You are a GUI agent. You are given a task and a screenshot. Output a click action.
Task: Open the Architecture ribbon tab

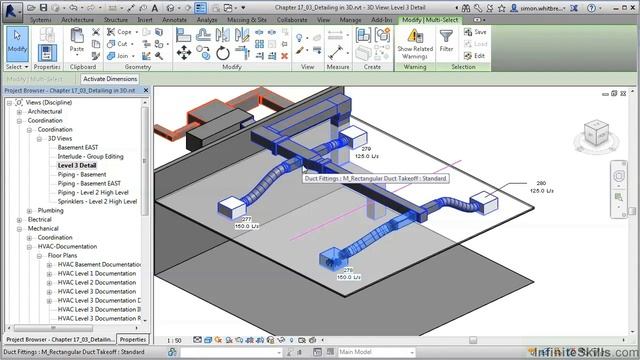[x=78, y=20]
